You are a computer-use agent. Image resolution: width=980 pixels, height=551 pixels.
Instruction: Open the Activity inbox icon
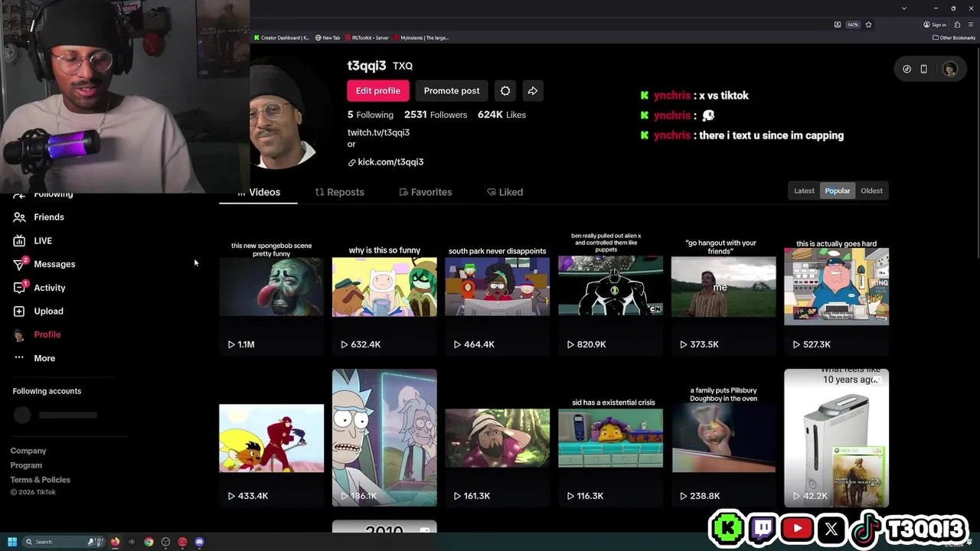19,288
